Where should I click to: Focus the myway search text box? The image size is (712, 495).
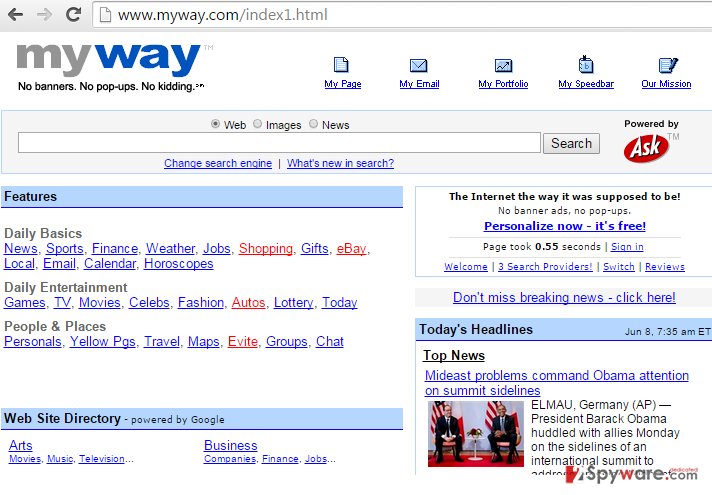pyautogui.click(x=279, y=143)
